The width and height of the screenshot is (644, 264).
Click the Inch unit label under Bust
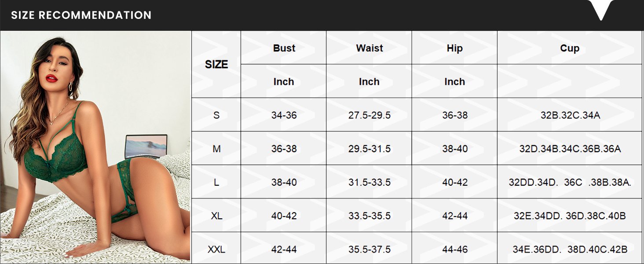284,81
